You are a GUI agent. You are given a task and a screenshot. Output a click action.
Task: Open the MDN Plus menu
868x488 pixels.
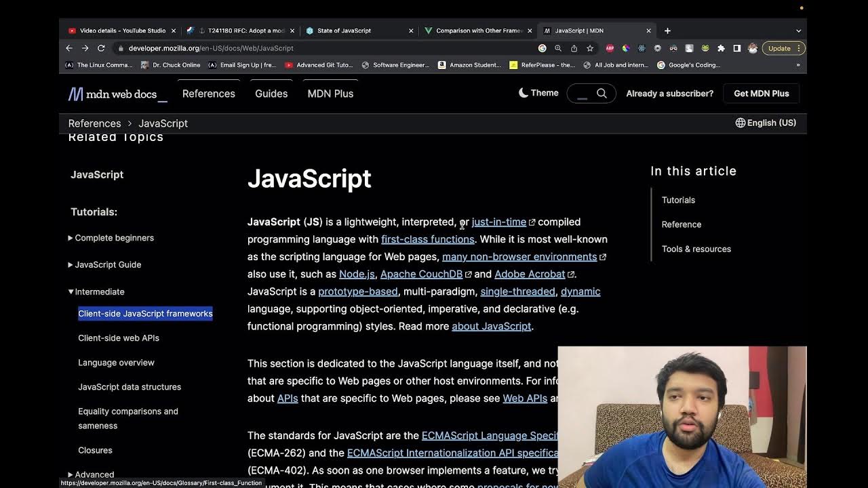coord(330,94)
